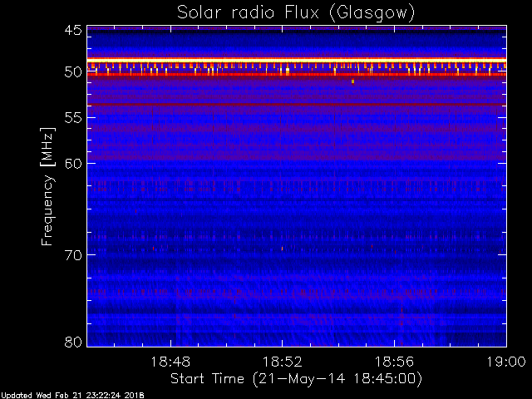Click the 'Frequency [MHz]' axis label
Image resolution: width=532 pixels, height=399 pixels.
coord(47,186)
